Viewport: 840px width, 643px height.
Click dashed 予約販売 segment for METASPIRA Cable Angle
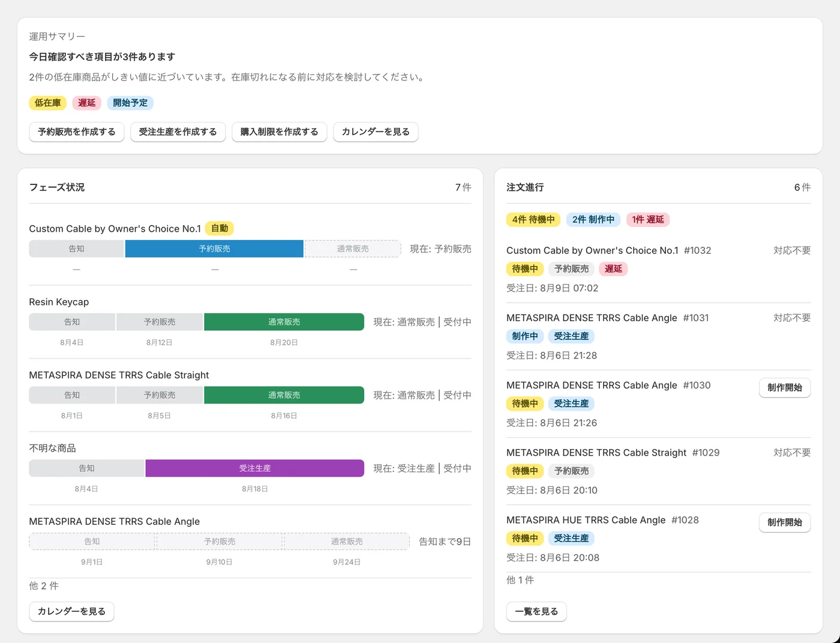pos(220,542)
